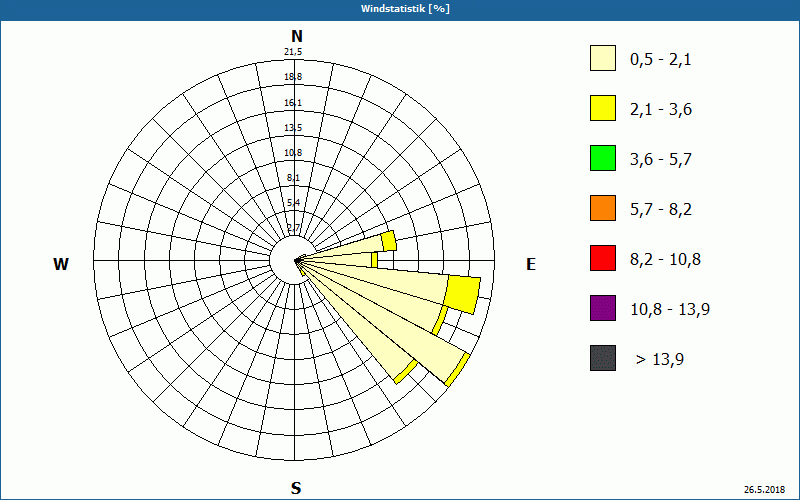
Task: Click the 18,8 ring label
Action: (x=293, y=77)
